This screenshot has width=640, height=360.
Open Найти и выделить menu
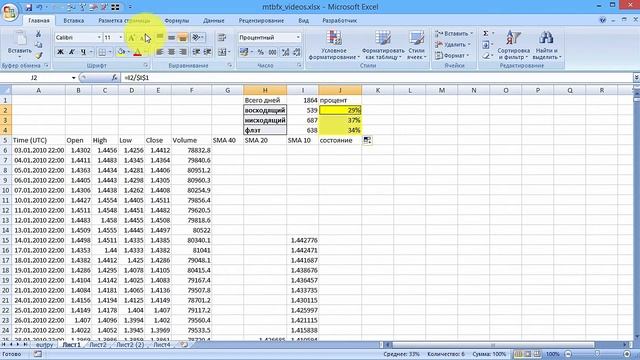[547, 45]
